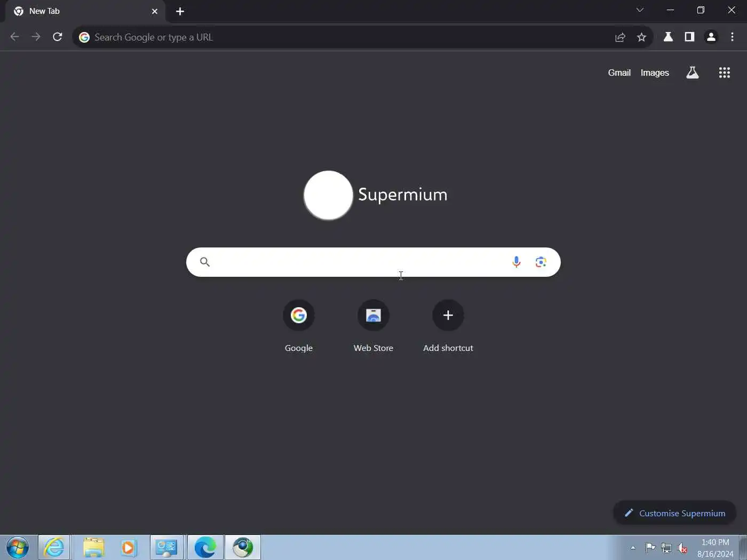Open the profile avatar menu
747x560 pixels.
711,37
